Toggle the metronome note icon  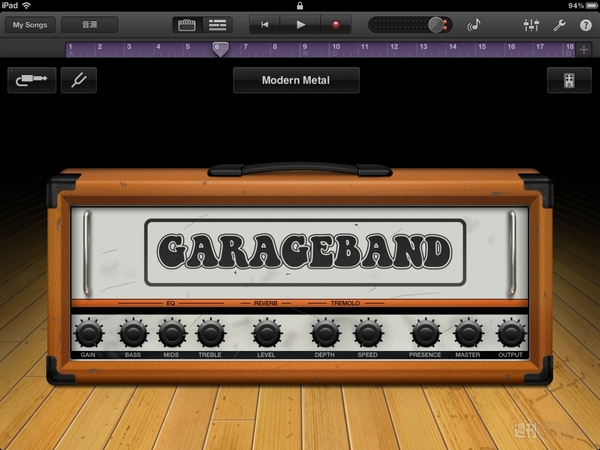(x=474, y=25)
